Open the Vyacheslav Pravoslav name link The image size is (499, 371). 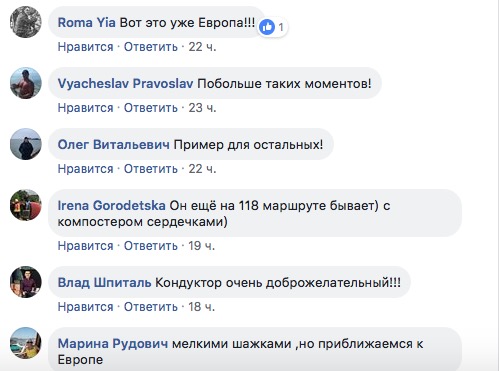tap(125, 83)
